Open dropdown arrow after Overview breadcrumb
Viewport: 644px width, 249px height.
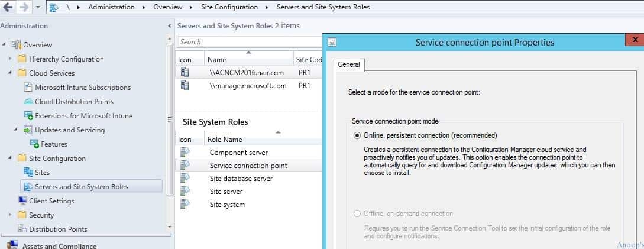click(192, 8)
